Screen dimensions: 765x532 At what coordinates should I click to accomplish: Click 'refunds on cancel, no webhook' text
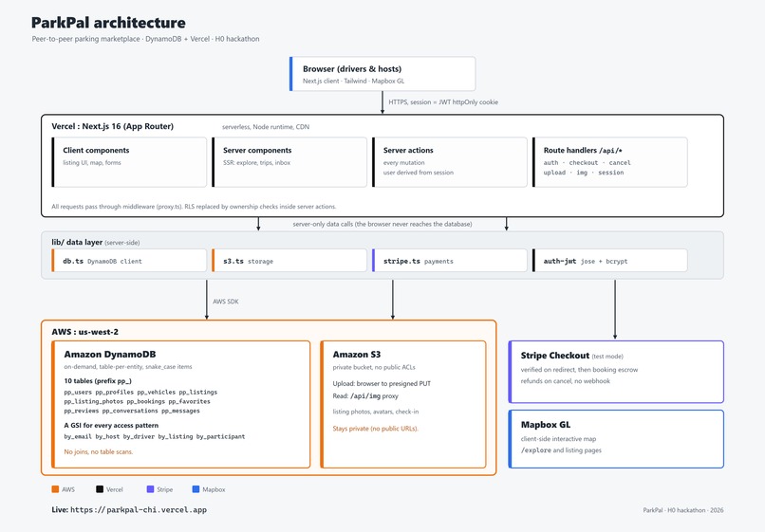565,381
